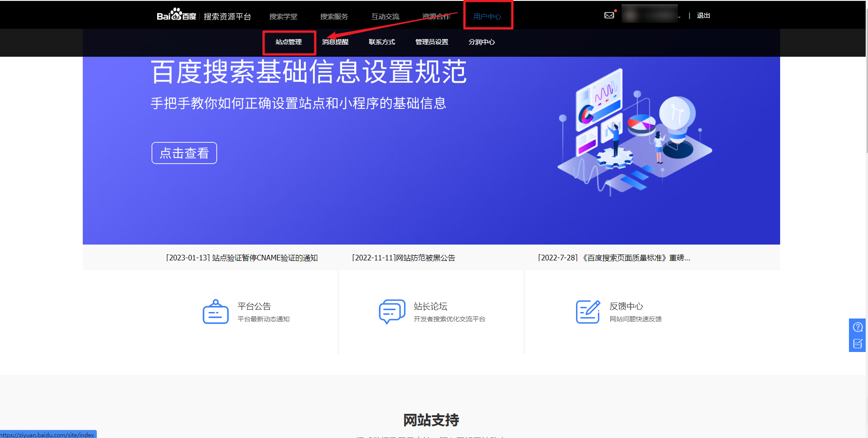Click 搜索资源平台 title text
This screenshot has height=438, width=868.
coord(227,16)
